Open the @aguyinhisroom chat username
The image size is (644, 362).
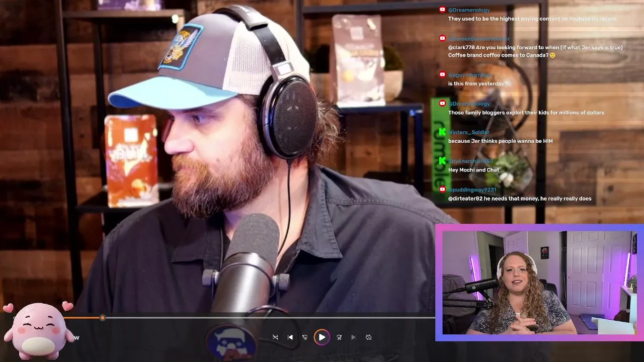470,75
